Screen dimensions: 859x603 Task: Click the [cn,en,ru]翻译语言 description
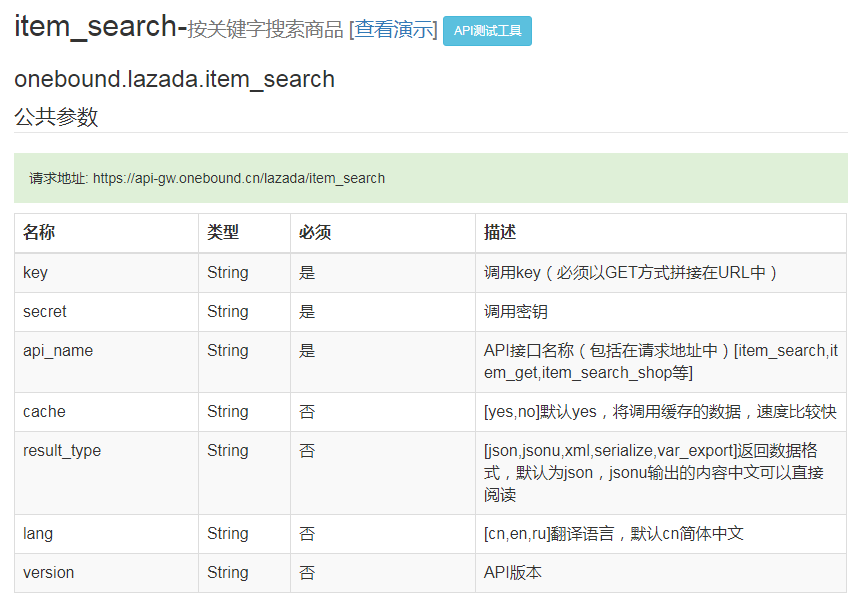point(614,534)
